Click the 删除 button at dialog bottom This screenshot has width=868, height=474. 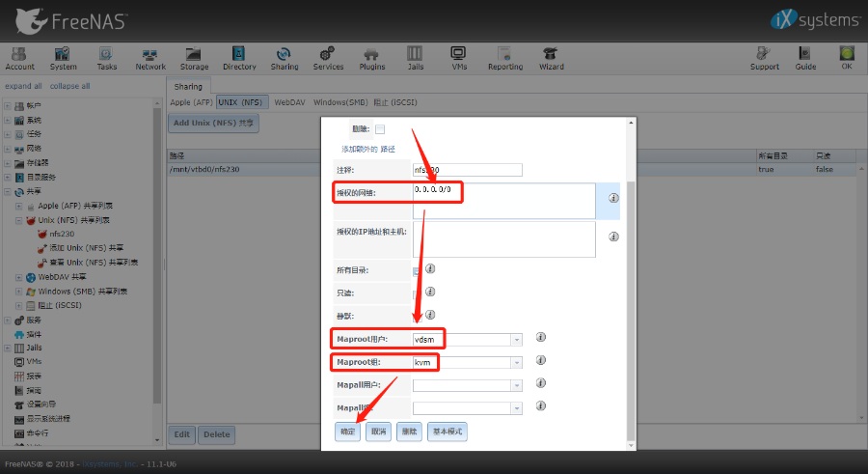pyautogui.click(x=409, y=432)
